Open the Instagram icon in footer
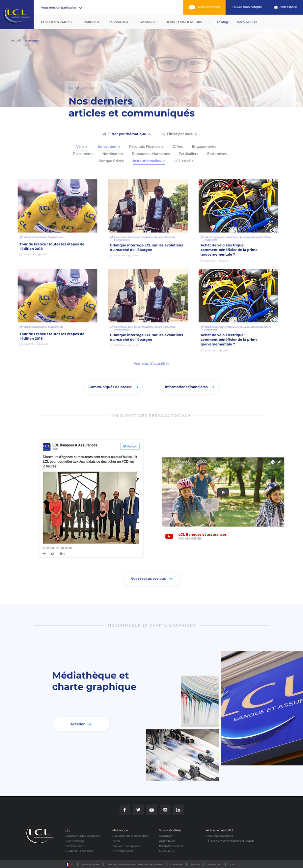 pyautogui.click(x=165, y=810)
